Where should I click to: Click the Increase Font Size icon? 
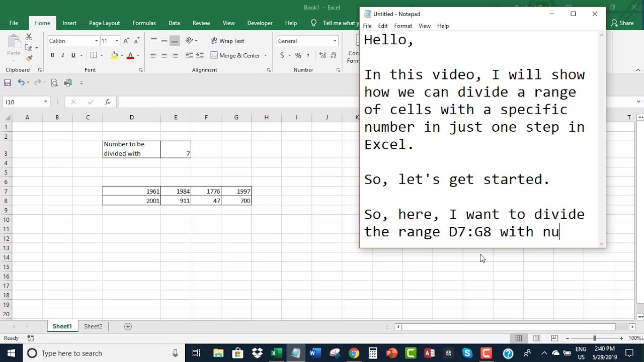[x=126, y=41]
